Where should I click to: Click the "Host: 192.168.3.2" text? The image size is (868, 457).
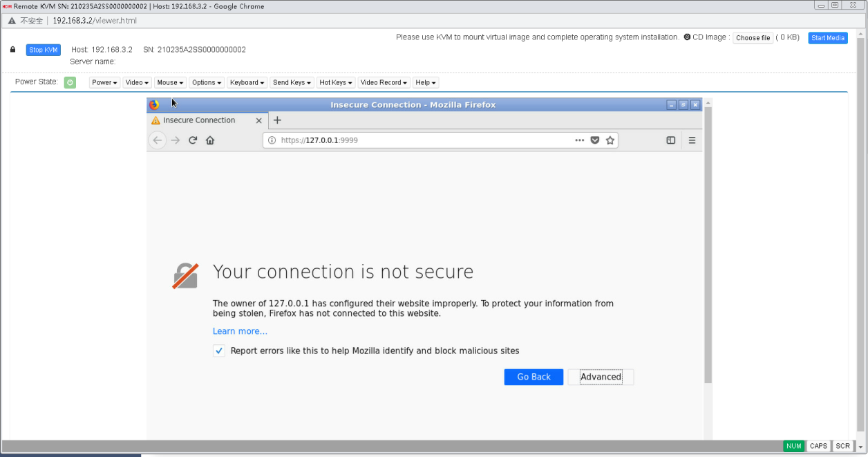102,50
